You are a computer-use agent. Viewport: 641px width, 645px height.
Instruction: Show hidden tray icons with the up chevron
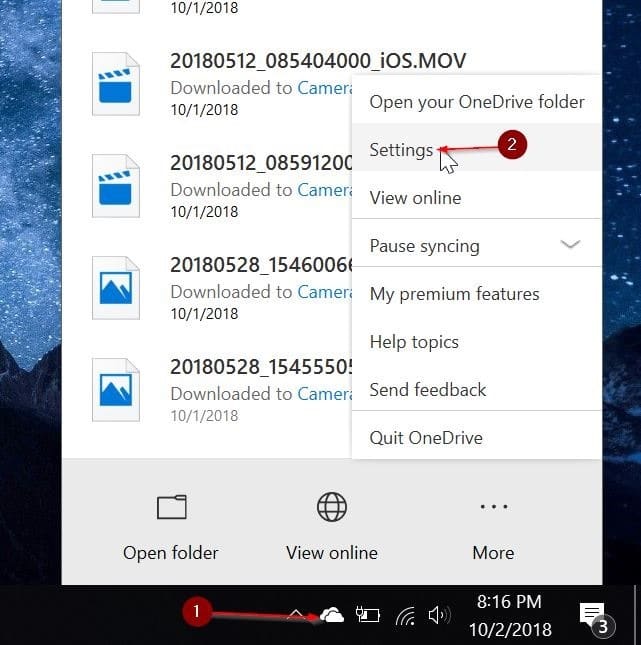(x=296, y=615)
